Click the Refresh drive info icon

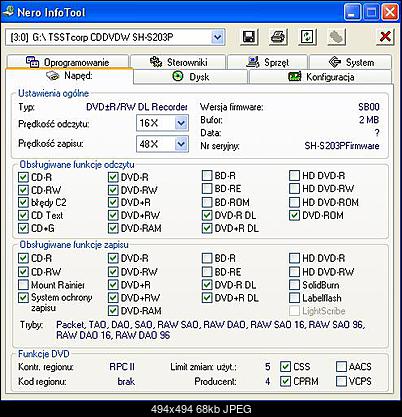(x=307, y=37)
